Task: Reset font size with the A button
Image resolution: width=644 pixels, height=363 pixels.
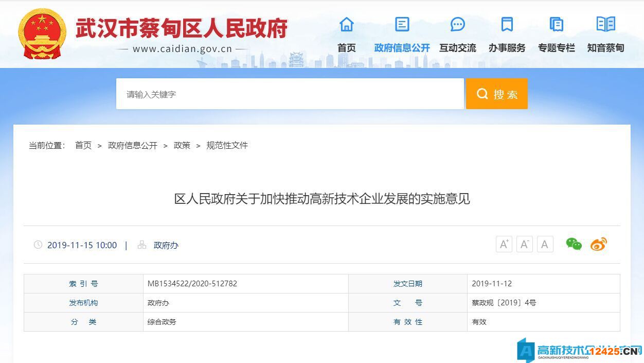Action: click(545, 244)
